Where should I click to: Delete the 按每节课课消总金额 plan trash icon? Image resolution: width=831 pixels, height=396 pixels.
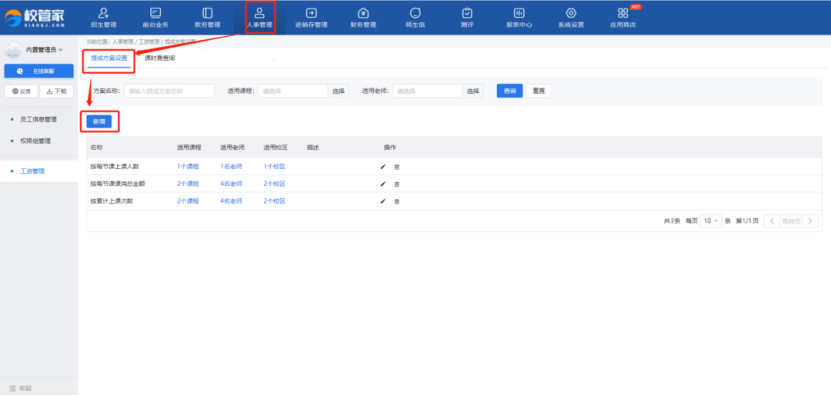pos(397,184)
